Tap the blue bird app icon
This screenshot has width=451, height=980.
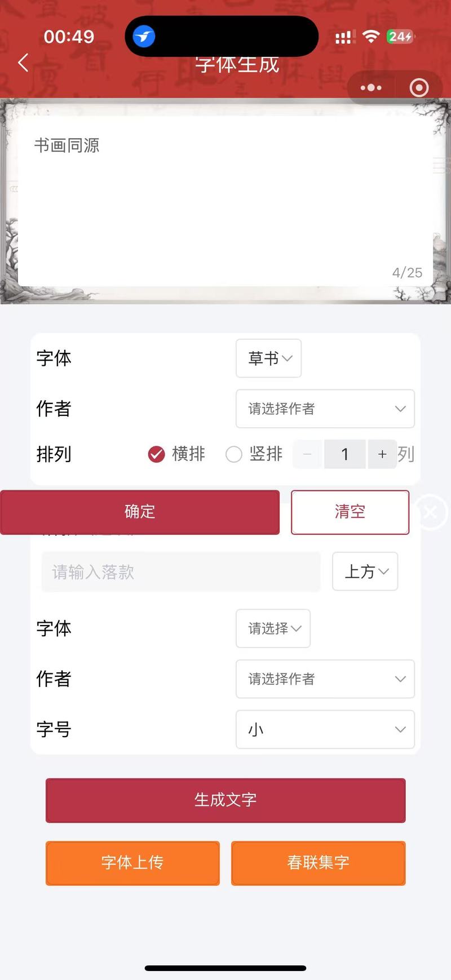[144, 37]
